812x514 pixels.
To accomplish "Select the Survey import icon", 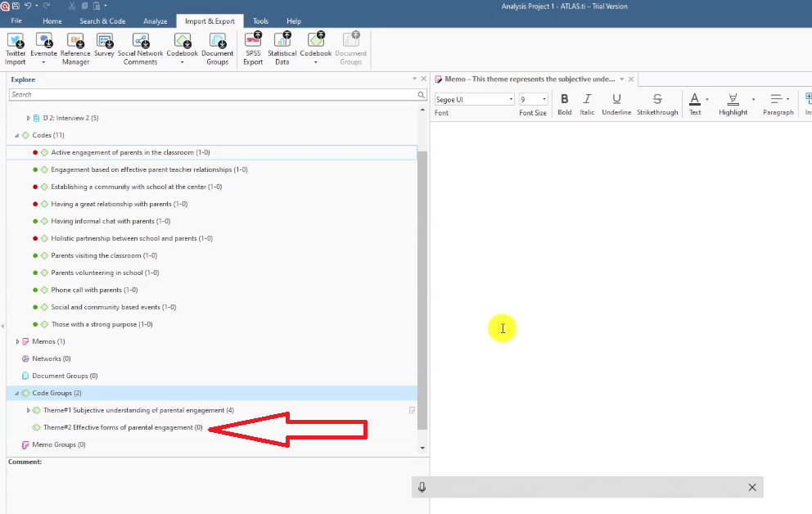I will [x=104, y=43].
